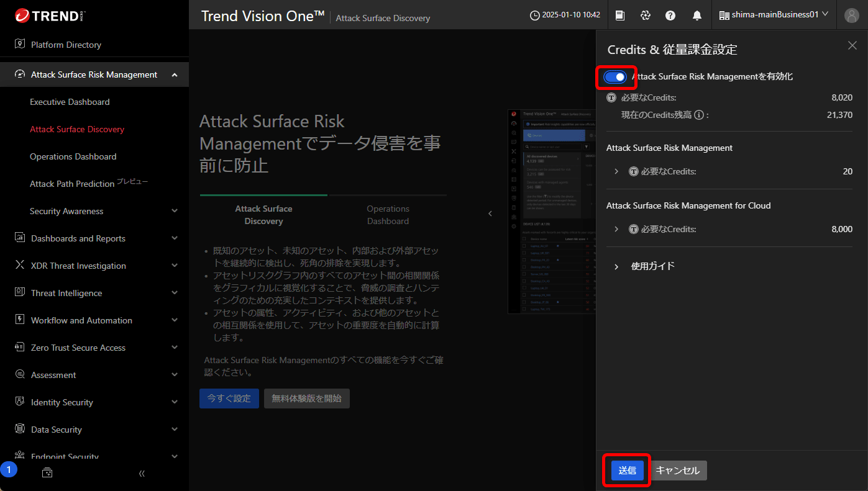Click the Data Security icon
Viewport: 868px width, 491px height.
pos(19,430)
